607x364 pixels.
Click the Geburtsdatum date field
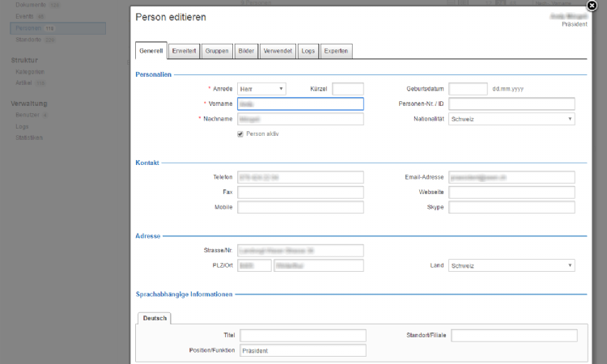pyautogui.click(x=468, y=89)
